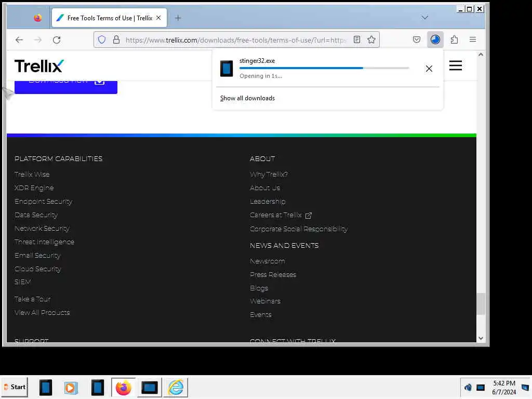Screen dimensions: 532x399
Task: Open Corporate Social Responsibility link
Action: 299,229
